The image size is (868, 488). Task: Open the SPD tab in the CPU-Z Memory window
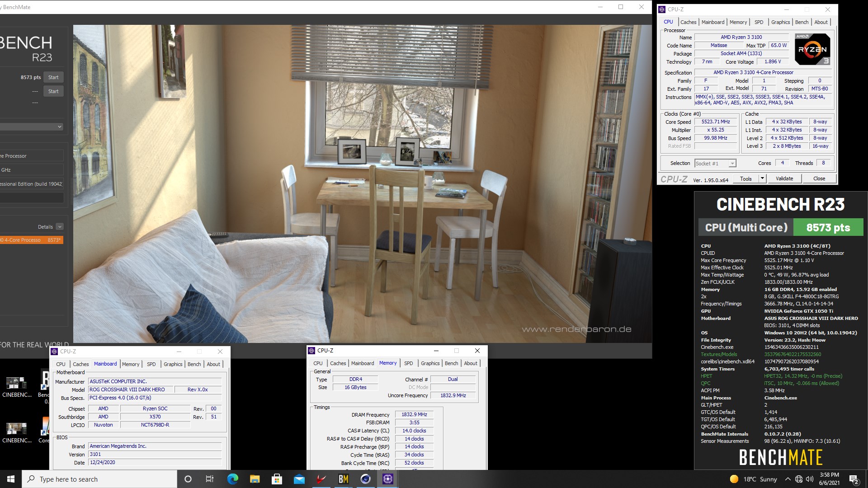pyautogui.click(x=408, y=363)
